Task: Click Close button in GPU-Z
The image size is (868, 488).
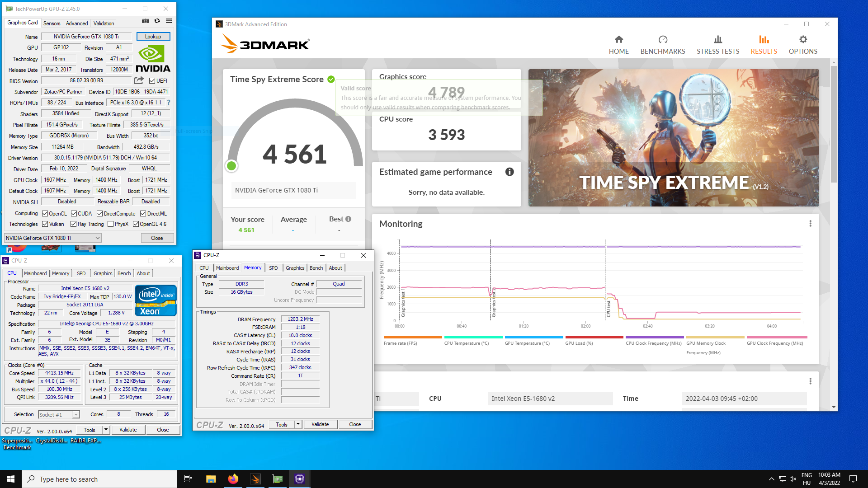Action: pos(157,238)
